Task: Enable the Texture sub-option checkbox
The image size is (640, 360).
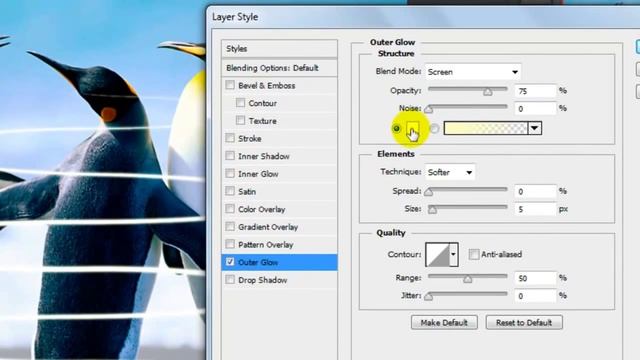Action: coord(240,120)
